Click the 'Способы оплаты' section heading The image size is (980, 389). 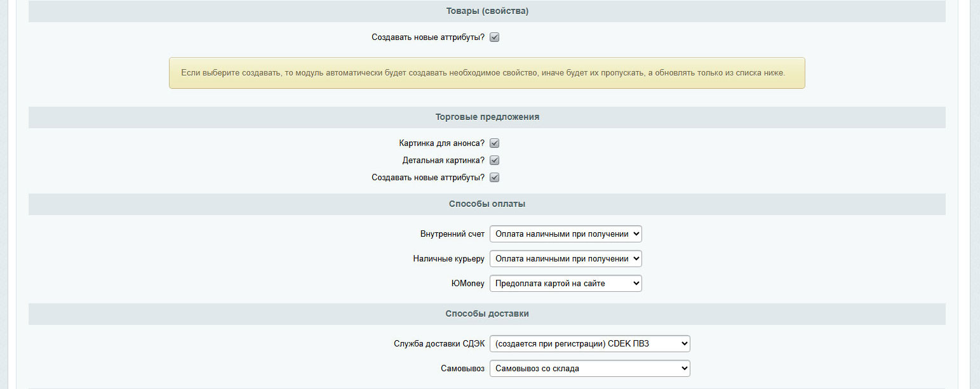click(x=487, y=204)
